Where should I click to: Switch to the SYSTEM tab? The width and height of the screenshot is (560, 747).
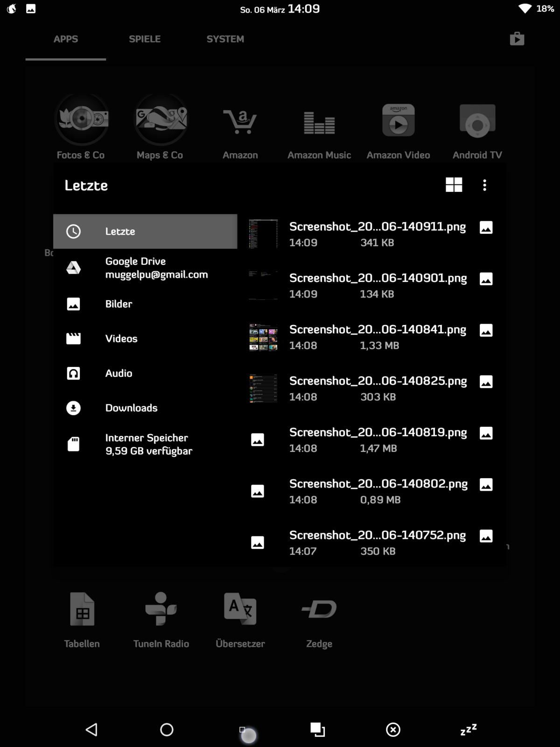[225, 39]
